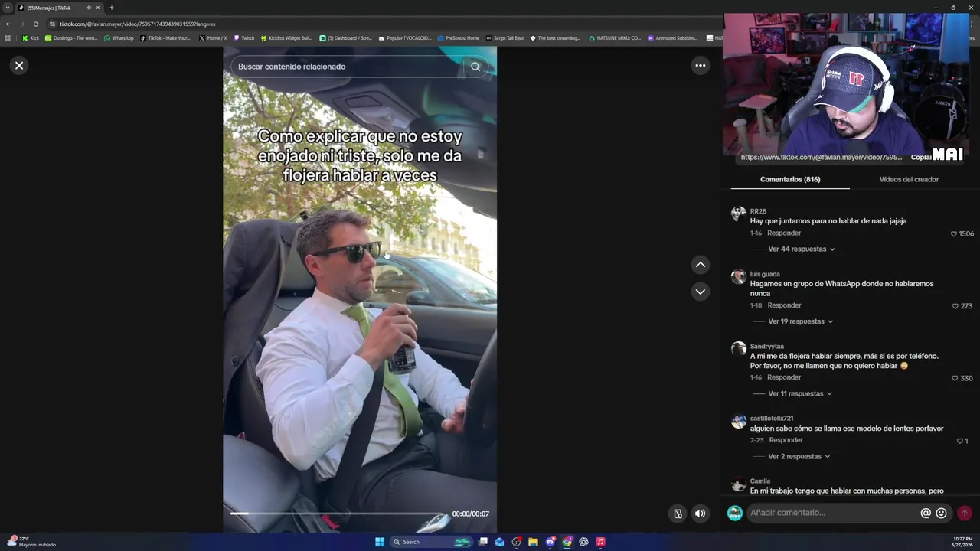Close the Mensajes TikTok browser tab
The width and height of the screenshot is (980, 551).
(x=98, y=8)
